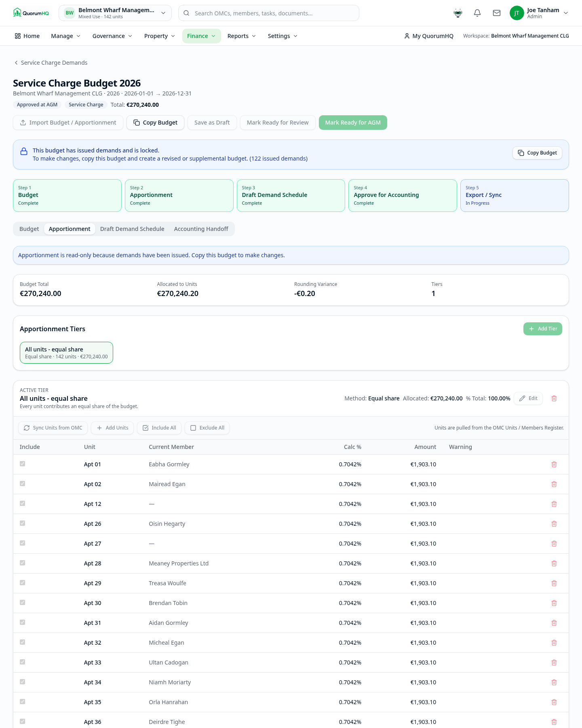The image size is (582, 728).
Task: Click the assistant robot icon in header
Action: (x=458, y=13)
